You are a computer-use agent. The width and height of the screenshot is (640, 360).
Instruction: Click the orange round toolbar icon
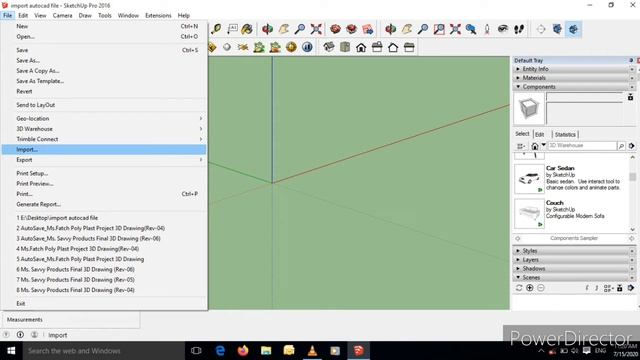291,47
